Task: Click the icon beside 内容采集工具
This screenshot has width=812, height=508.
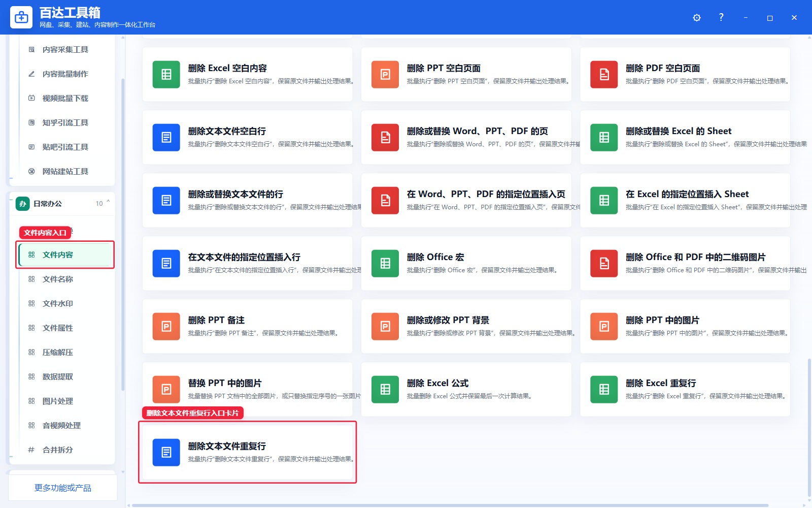Action: 31,50
